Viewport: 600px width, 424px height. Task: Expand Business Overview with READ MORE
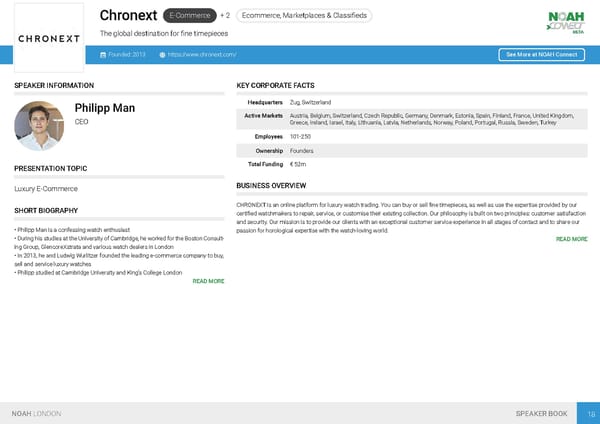pos(571,240)
